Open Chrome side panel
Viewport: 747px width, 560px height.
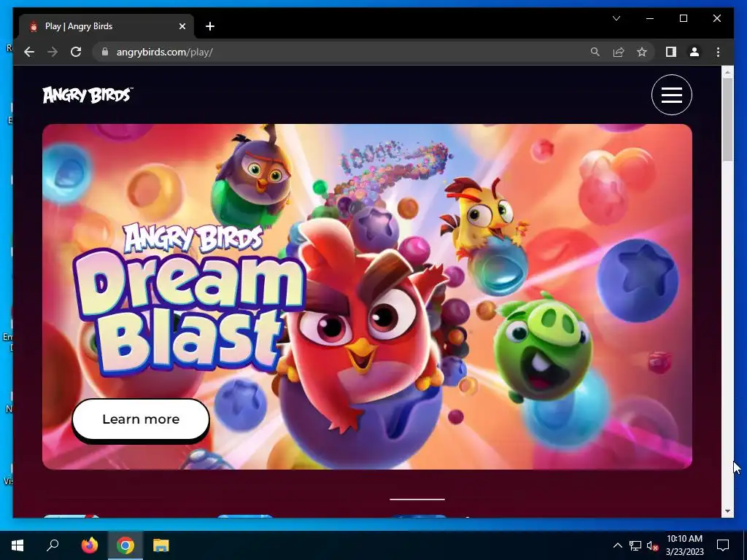pos(671,52)
